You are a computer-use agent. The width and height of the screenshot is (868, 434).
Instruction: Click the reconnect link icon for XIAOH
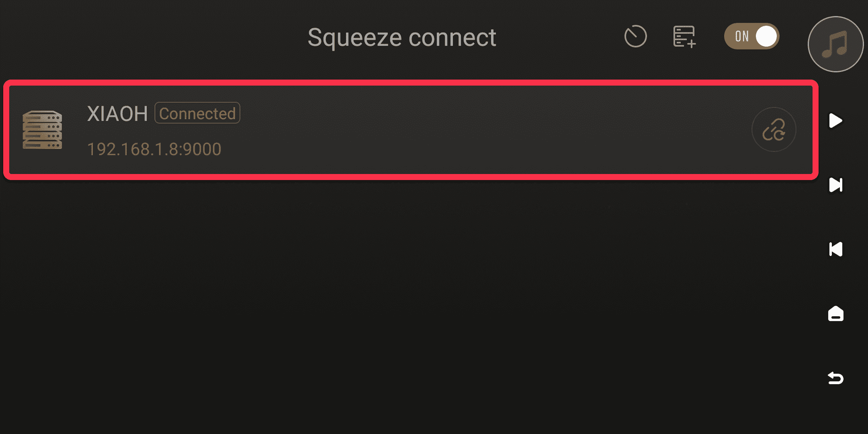click(774, 130)
